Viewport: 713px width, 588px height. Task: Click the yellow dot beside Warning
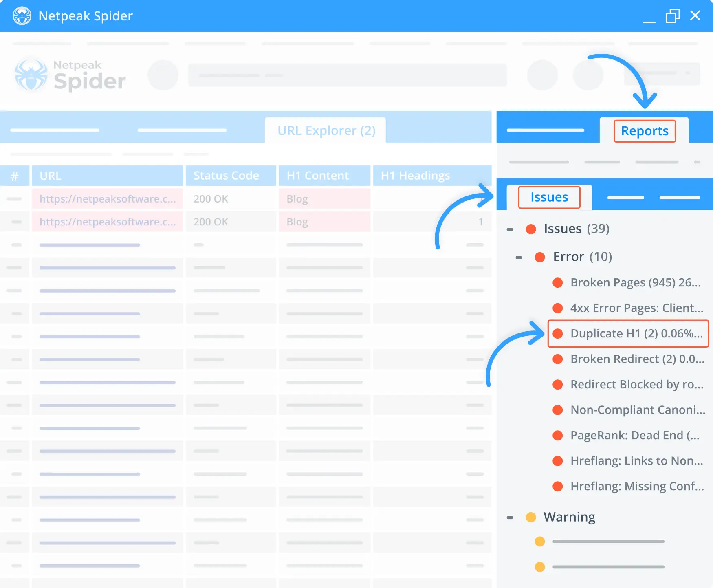[530, 517]
